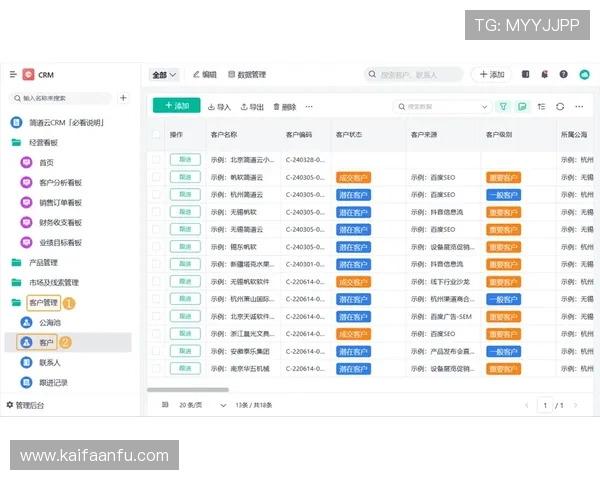Sort by 客户状态 column header

point(349,134)
